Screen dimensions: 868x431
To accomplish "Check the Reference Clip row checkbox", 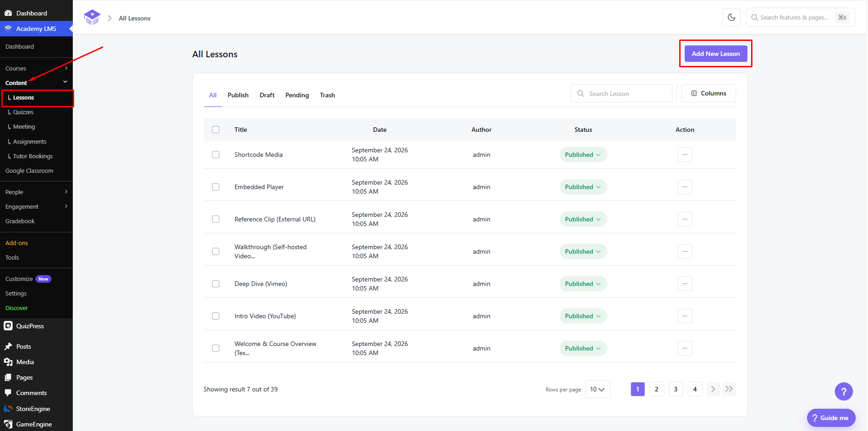I will pyautogui.click(x=216, y=219).
